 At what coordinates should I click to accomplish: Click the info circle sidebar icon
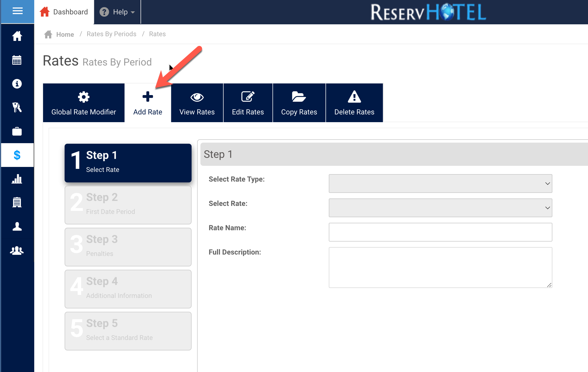pos(17,84)
